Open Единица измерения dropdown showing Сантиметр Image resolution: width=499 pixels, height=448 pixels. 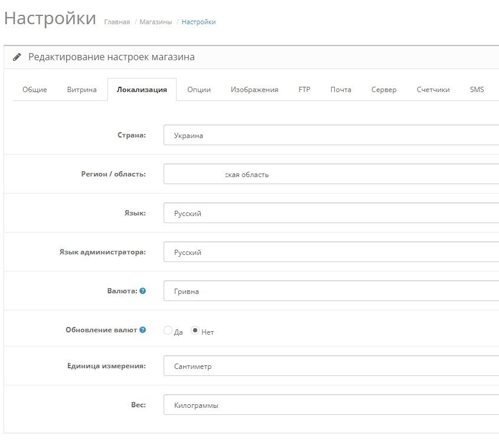[x=331, y=365]
